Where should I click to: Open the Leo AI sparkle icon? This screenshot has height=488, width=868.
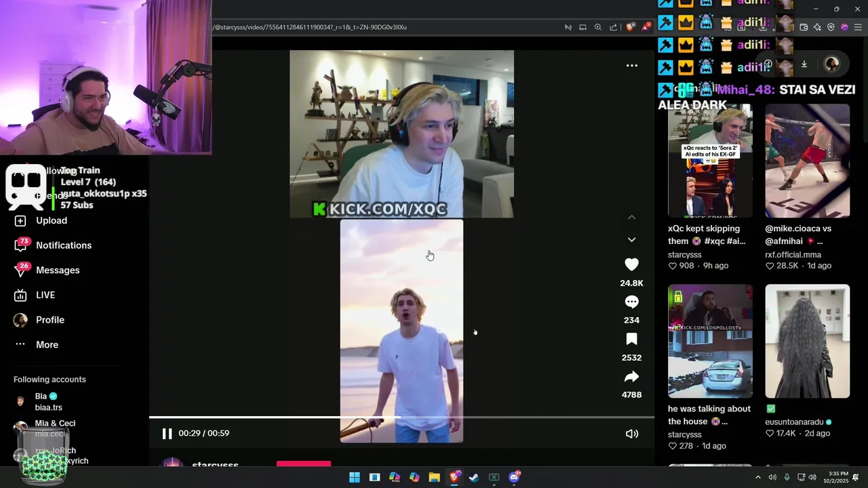click(x=817, y=27)
